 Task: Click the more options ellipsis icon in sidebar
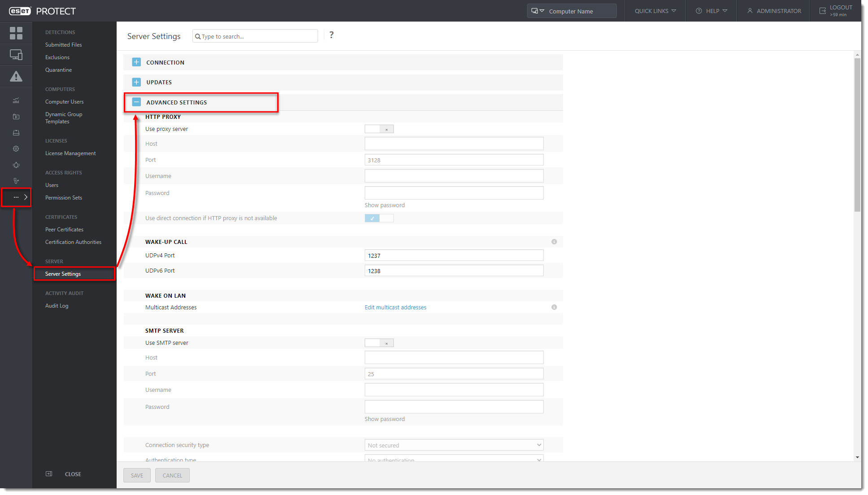pos(16,197)
